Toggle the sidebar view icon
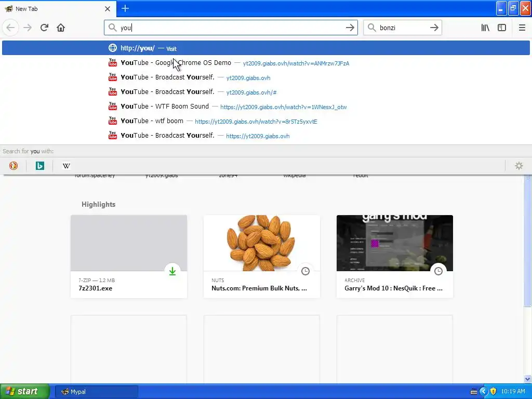 [502, 28]
